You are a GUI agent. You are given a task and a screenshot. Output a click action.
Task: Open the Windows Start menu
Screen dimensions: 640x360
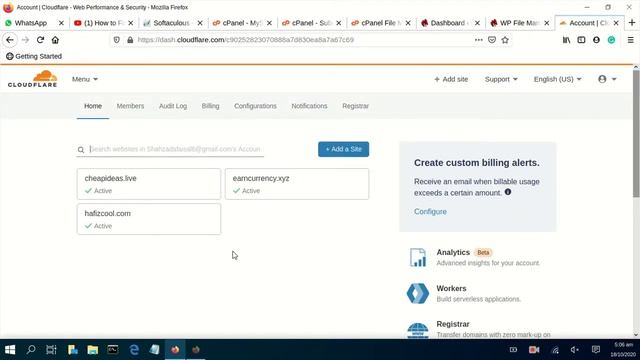click(x=10, y=350)
